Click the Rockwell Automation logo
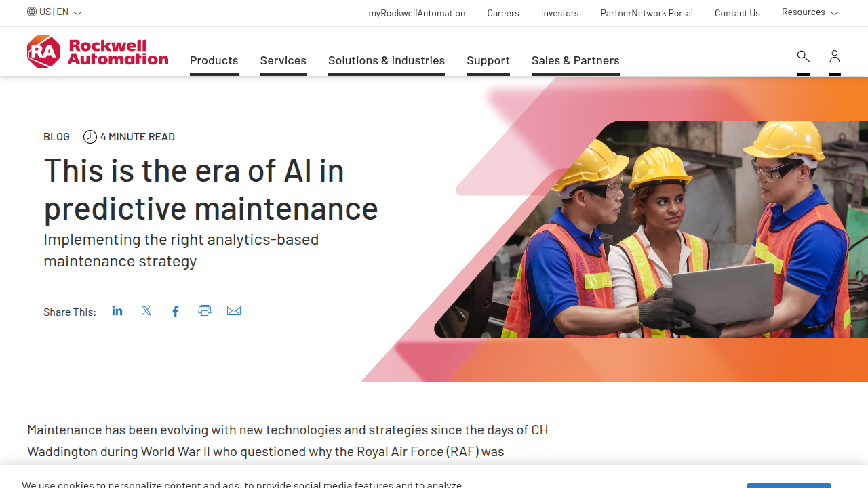 (x=98, y=52)
